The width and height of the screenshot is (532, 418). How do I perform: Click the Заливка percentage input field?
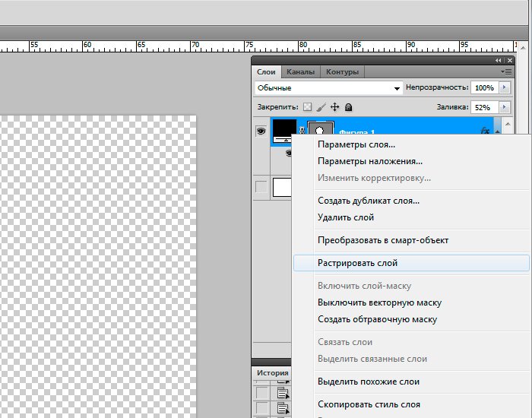point(483,108)
